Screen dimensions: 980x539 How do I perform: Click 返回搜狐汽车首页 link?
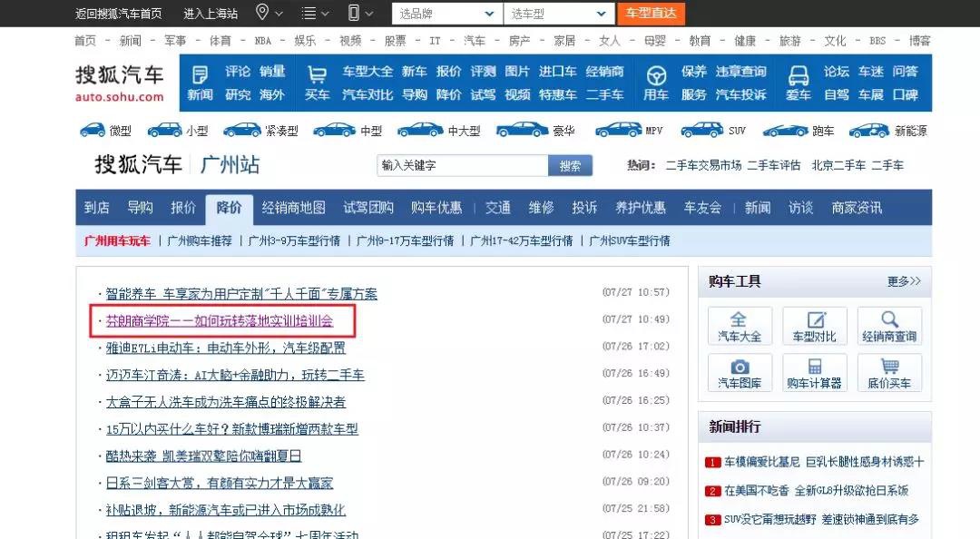click(118, 13)
